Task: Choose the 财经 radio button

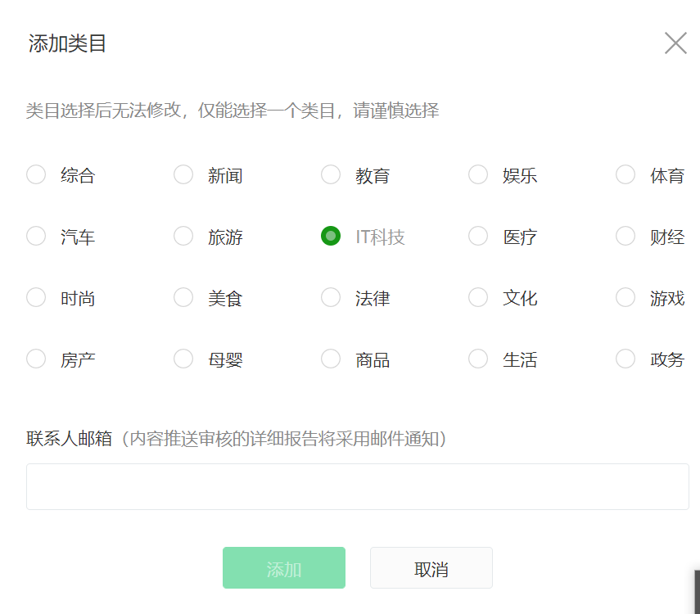Action: [x=625, y=237]
